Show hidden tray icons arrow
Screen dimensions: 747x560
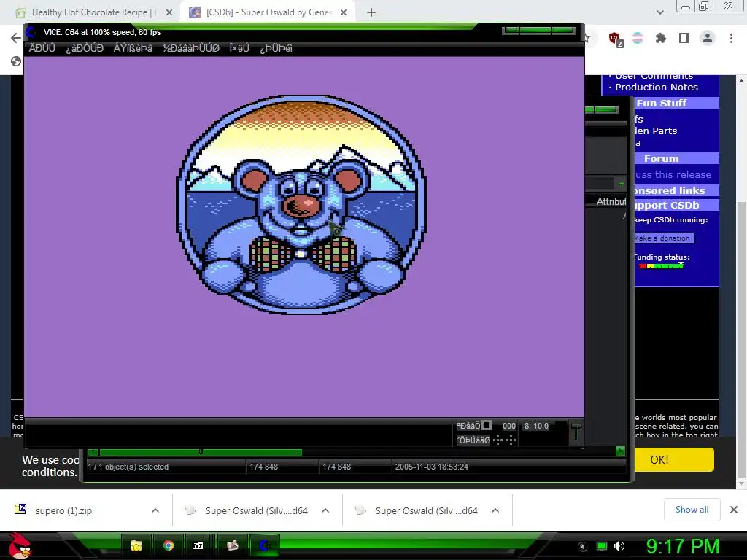pos(583,547)
